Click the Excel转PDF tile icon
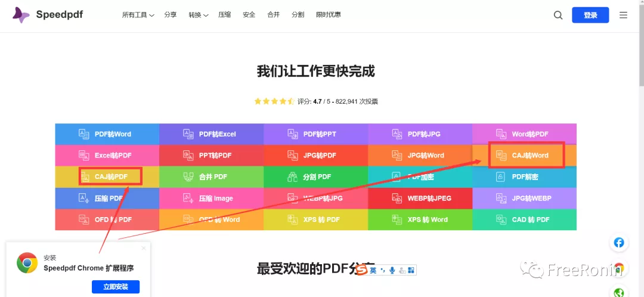Image resolution: width=644 pixels, height=297 pixels. 84,155
